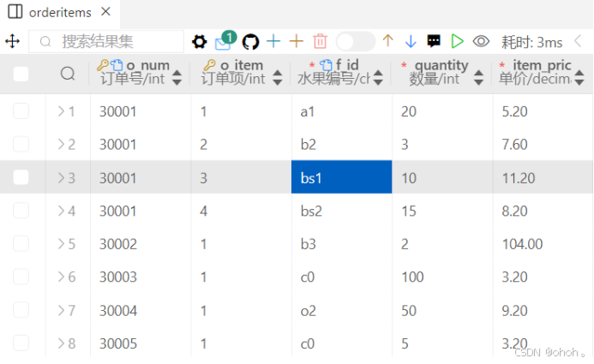Image resolution: width=594 pixels, height=364 pixels.
Task: Select the f_id cell b3
Action: pos(342,244)
